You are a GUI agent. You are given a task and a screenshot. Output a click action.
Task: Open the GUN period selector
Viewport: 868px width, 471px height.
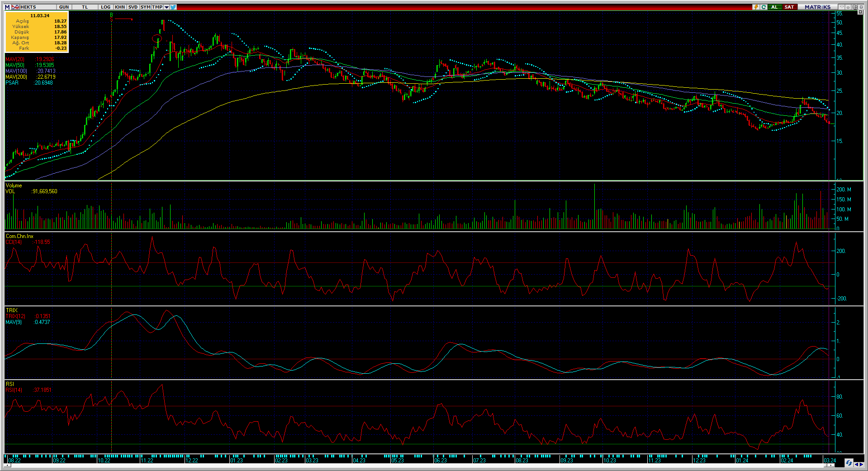pyautogui.click(x=64, y=7)
